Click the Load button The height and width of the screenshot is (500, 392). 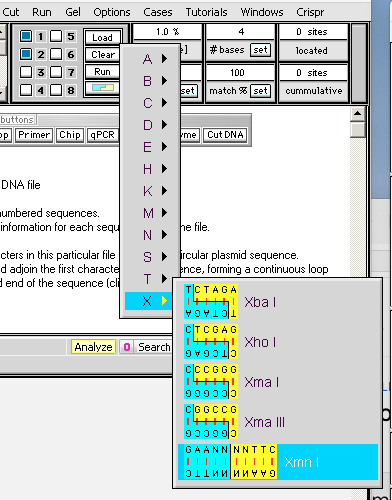103,37
